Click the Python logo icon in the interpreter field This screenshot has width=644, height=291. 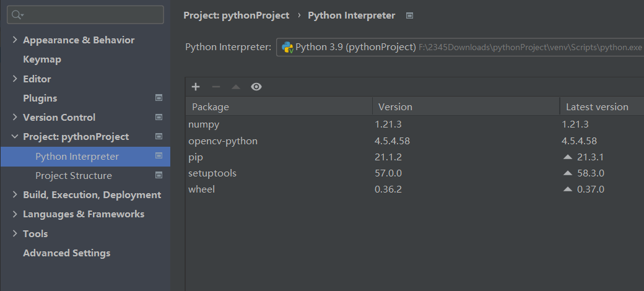[x=287, y=47]
